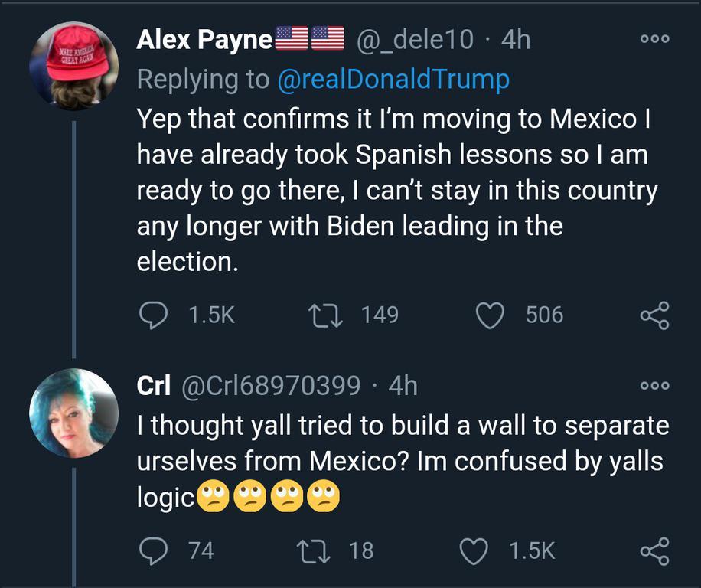Open more options menu on Crl's tweet
Screen dimensions: 701x588
(656, 386)
